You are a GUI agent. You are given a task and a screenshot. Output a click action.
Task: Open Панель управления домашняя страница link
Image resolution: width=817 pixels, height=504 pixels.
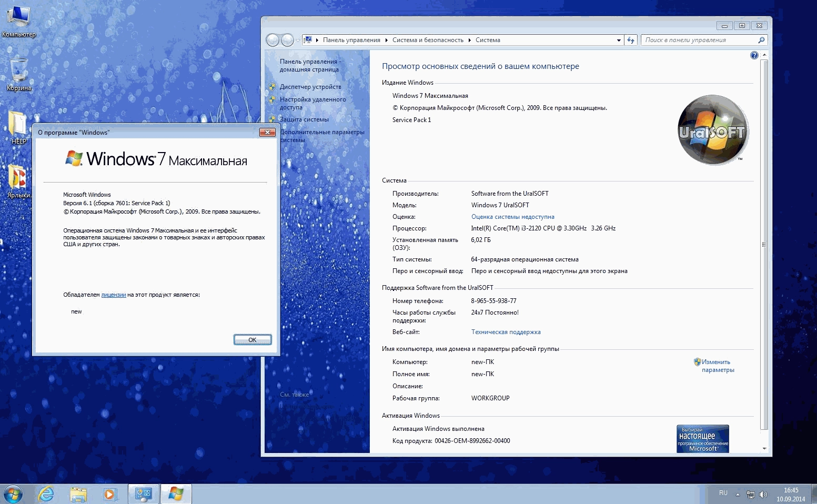tap(310, 65)
